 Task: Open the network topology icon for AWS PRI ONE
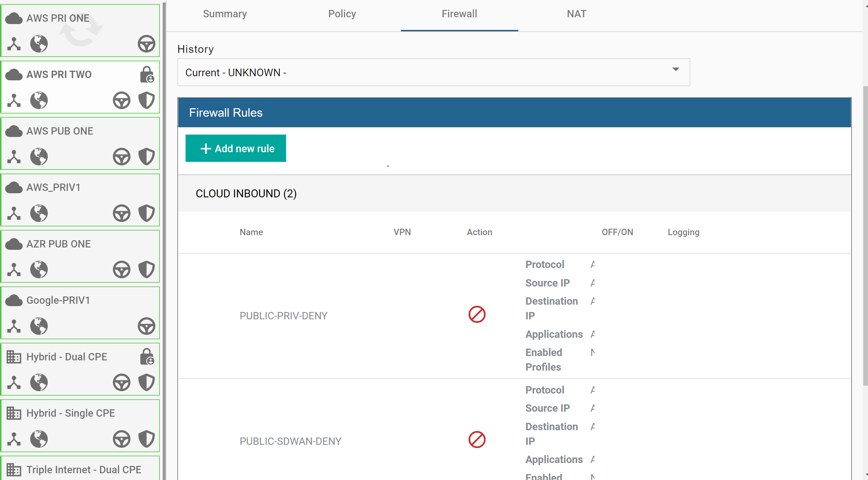(x=14, y=44)
